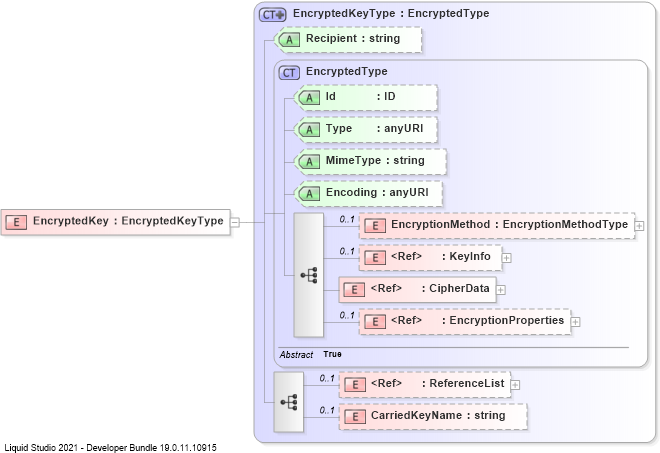Click the CT+ icon of EncryptedKeyType
Viewport: 660px width, 453px height.
point(272,15)
